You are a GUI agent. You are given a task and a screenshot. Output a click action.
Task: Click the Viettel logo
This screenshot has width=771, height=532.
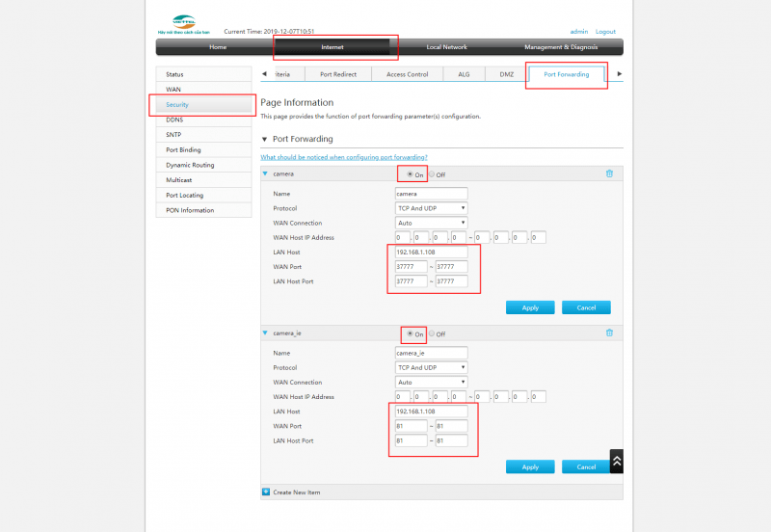(182, 23)
